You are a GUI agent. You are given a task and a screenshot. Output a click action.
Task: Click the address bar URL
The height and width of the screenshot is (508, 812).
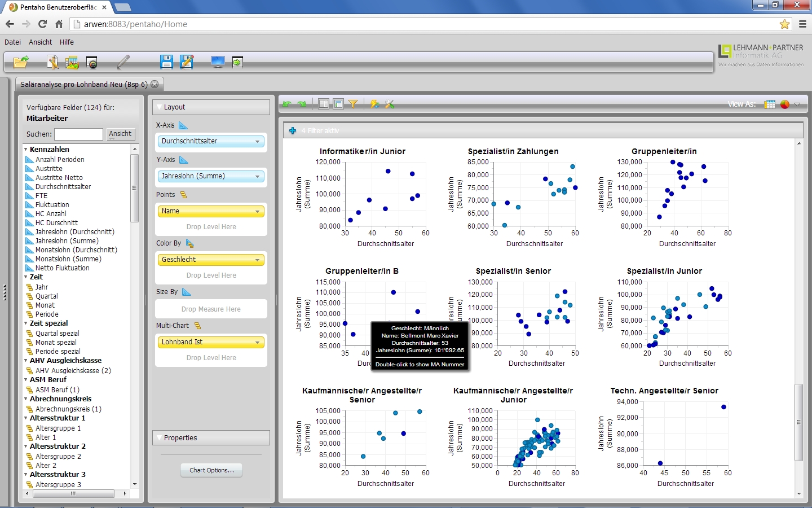tap(135, 24)
